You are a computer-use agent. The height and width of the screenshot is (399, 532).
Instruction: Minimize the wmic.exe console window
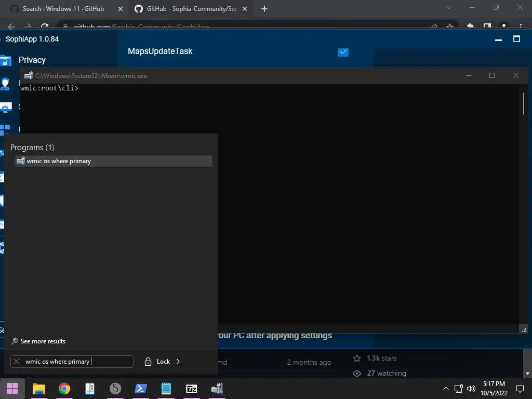[x=469, y=75]
